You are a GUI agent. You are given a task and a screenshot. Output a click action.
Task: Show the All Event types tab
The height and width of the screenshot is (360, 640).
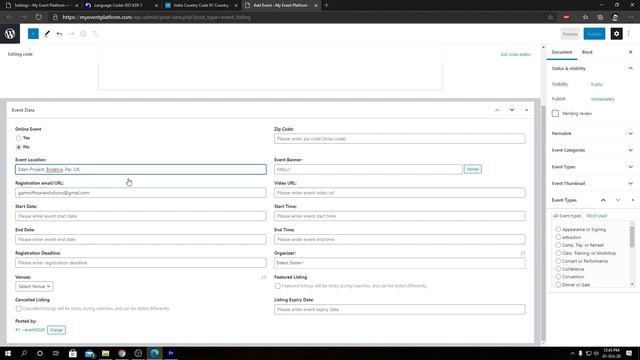[x=567, y=216]
